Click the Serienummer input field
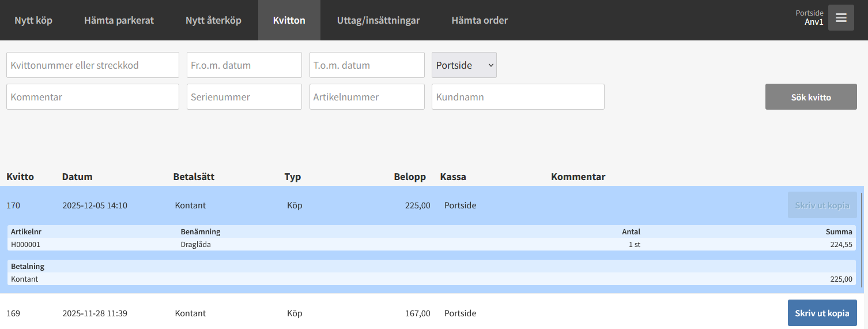Screen dimensions: 868x329 (x=244, y=97)
